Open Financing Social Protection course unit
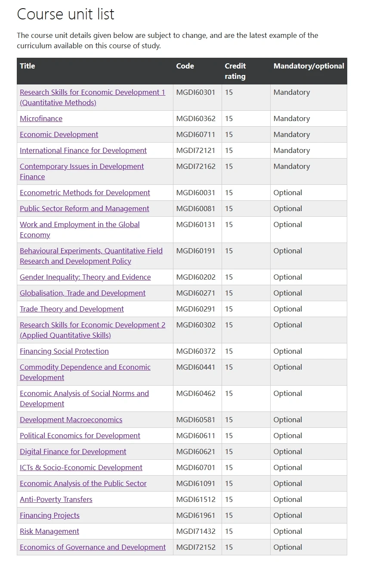 [x=64, y=351]
